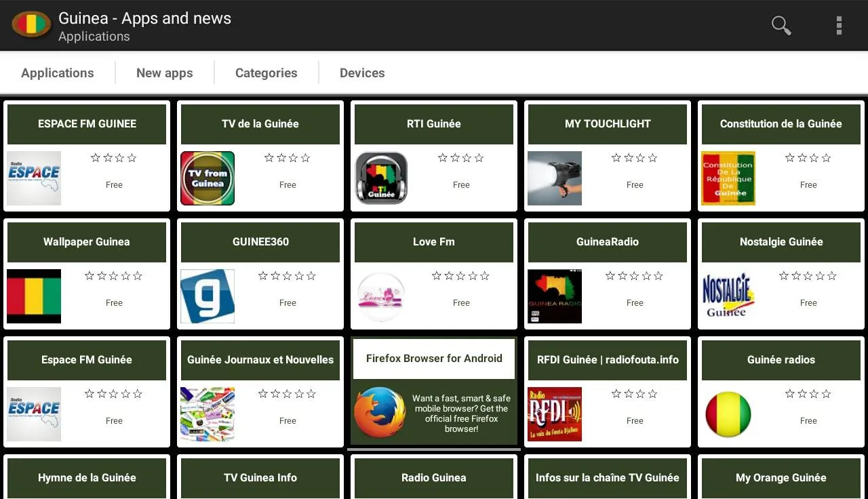
Task: Open the My Orange Guinée card
Action: (x=781, y=478)
